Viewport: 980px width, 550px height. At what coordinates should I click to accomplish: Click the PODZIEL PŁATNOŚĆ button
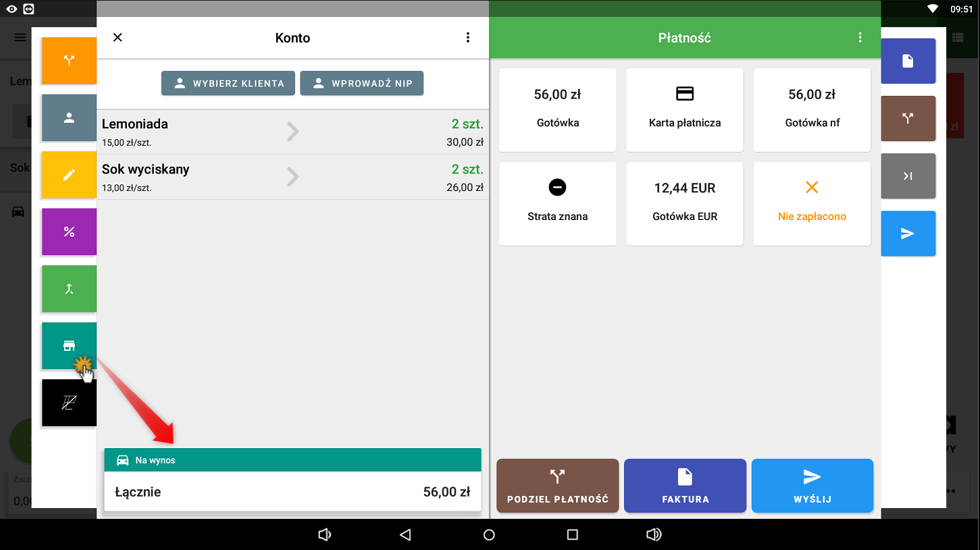point(557,486)
